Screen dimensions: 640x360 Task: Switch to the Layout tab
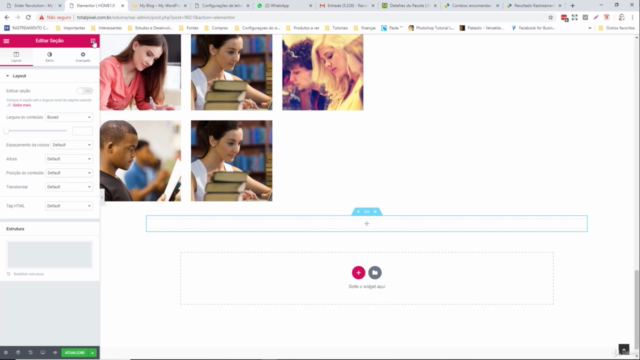click(16, 57)
